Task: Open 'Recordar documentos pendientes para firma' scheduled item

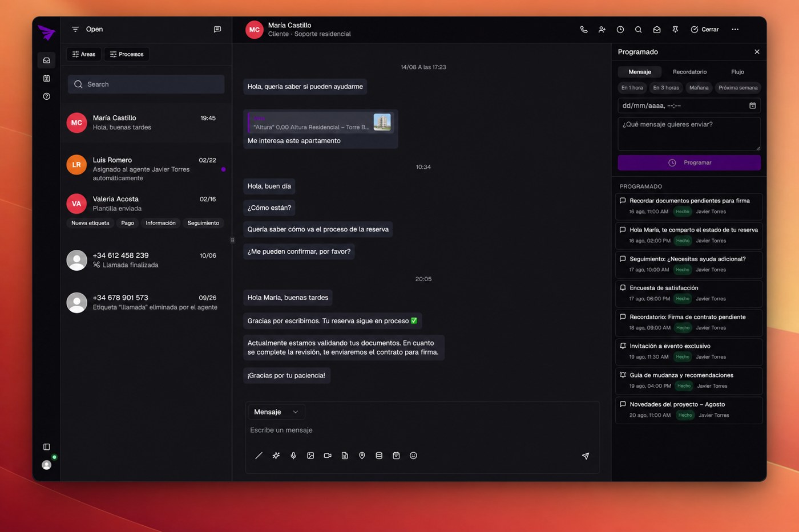Action: click(x=689, y=206)
